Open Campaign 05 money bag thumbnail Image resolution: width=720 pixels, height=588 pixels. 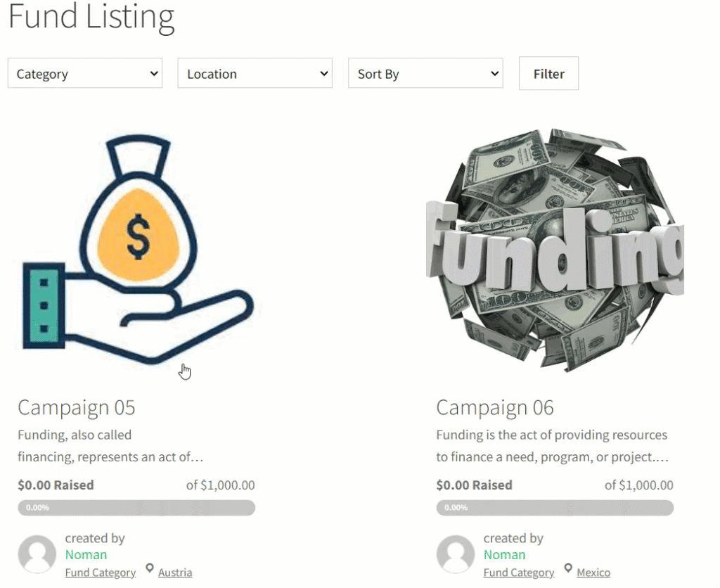pos(138,250)
